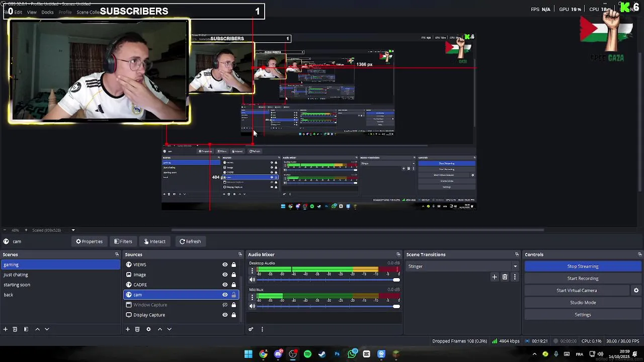The height and width of the screenshot is (362, 644).
Task: Hide the Image source with its eye icon
Action: 225,275
